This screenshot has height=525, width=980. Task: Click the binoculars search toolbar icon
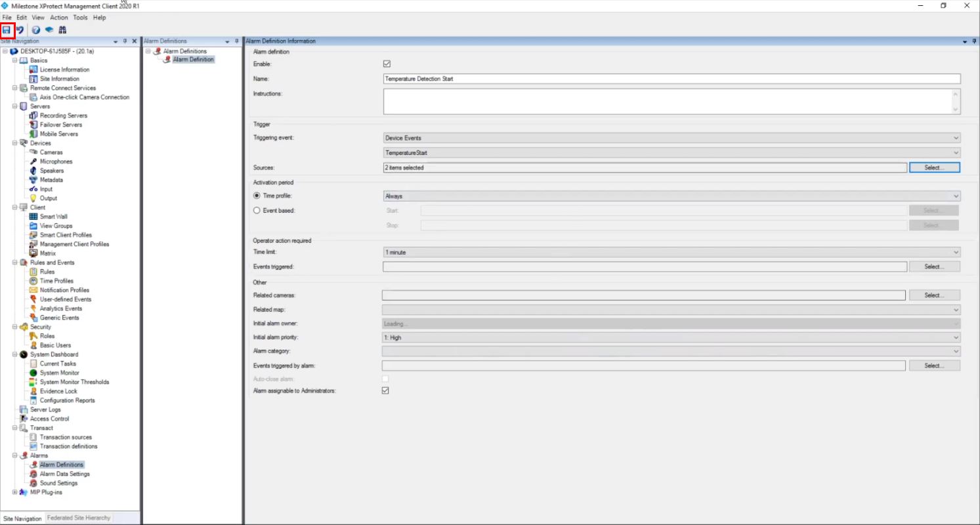click(x=62, y=30)
